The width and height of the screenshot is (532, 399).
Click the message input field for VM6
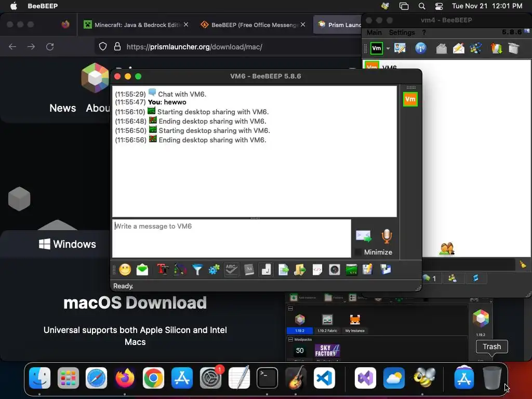point(232,238)
